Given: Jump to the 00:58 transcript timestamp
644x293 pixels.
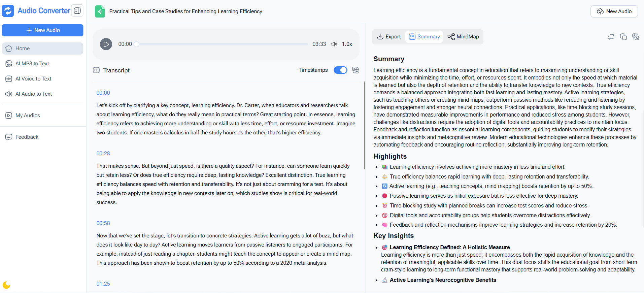Looking at the screenshot, I should point(103,223).
